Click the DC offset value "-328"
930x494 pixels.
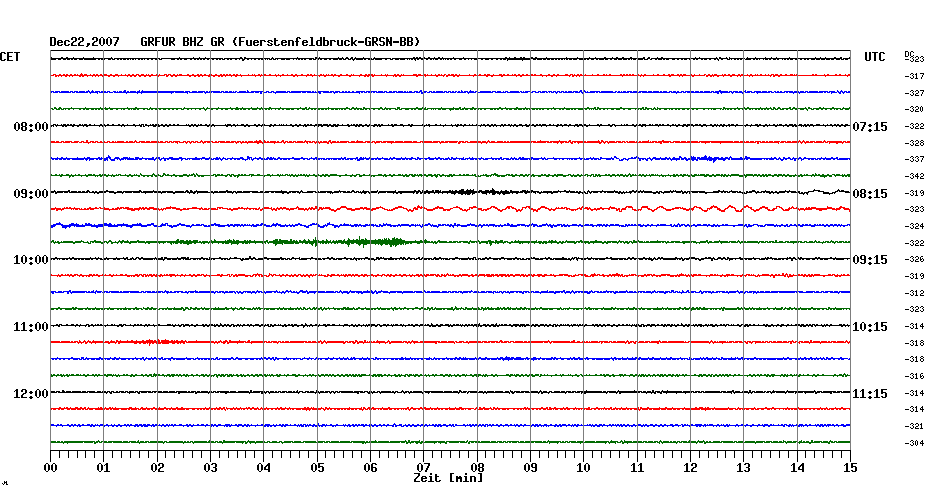(915, 143)
